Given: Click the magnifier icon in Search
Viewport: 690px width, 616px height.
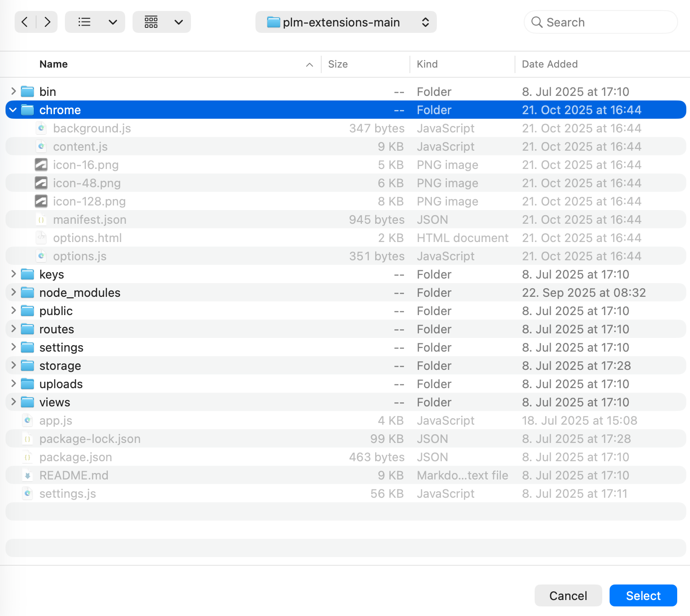Looking at the screenshot, I should (536, 22).
